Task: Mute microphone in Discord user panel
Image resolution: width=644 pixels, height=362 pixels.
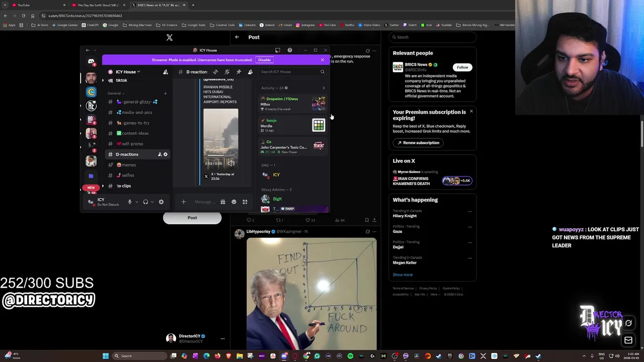Action: pyautogui.click(x=130, y=202)
